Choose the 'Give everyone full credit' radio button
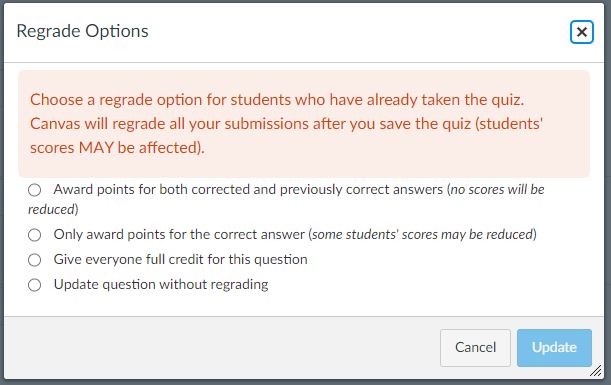Viewport: 611px width, 385px height. [x=34, y=260]
